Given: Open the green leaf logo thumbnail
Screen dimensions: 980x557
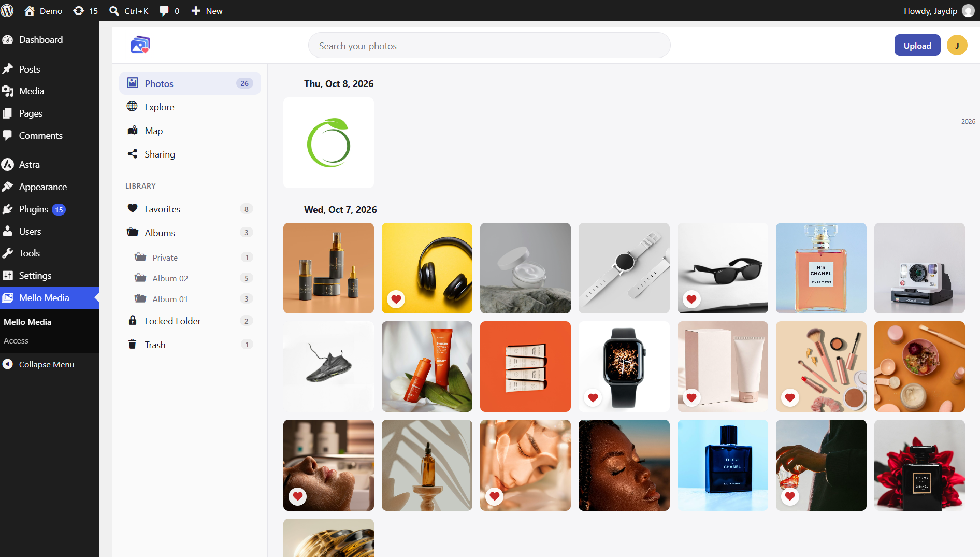Looking at the screenshot, I should pyautogui.click(x=328, y=143).
